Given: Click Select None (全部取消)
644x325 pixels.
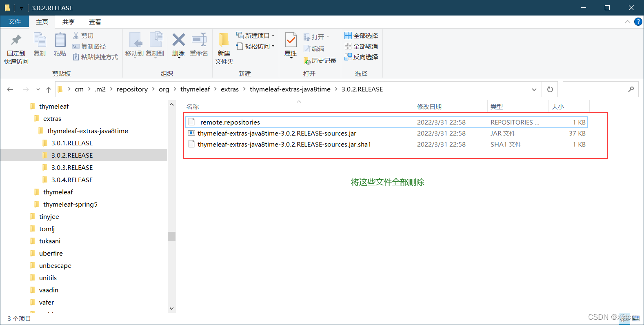Looking at the screenshot, I should [x=361, y=47].
